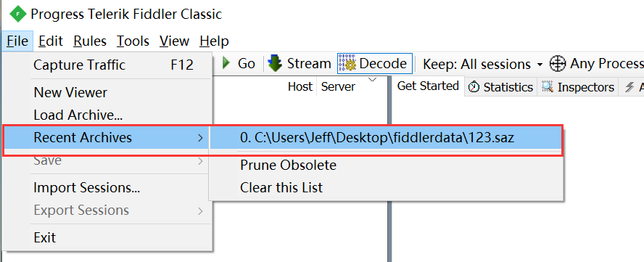
Task: Switch to the Get Started tab
Action: coord(429,86)
